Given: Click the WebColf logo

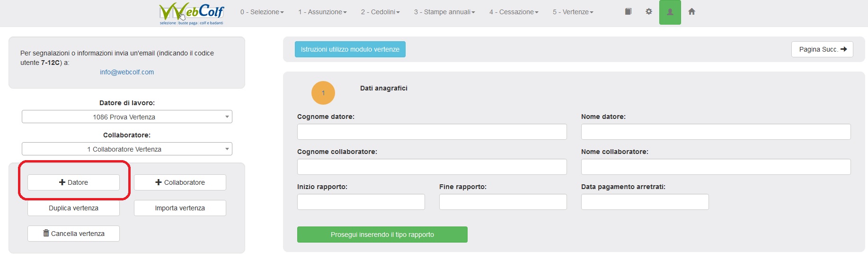Looking at the screenshot, I should coord(192,13).
